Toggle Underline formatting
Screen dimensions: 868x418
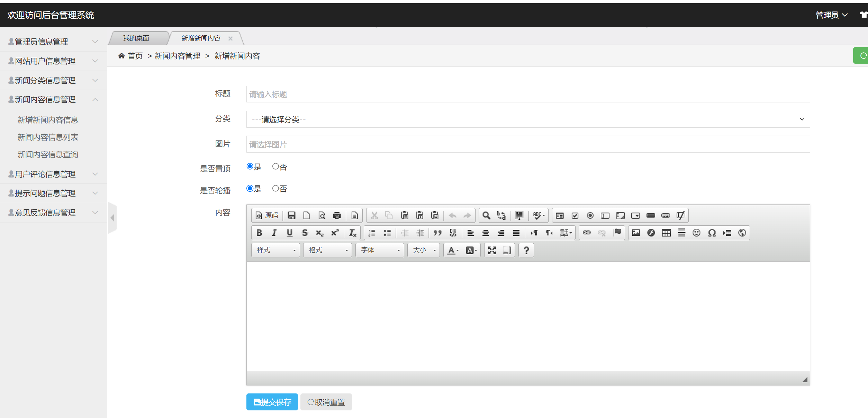coord(290,233)
